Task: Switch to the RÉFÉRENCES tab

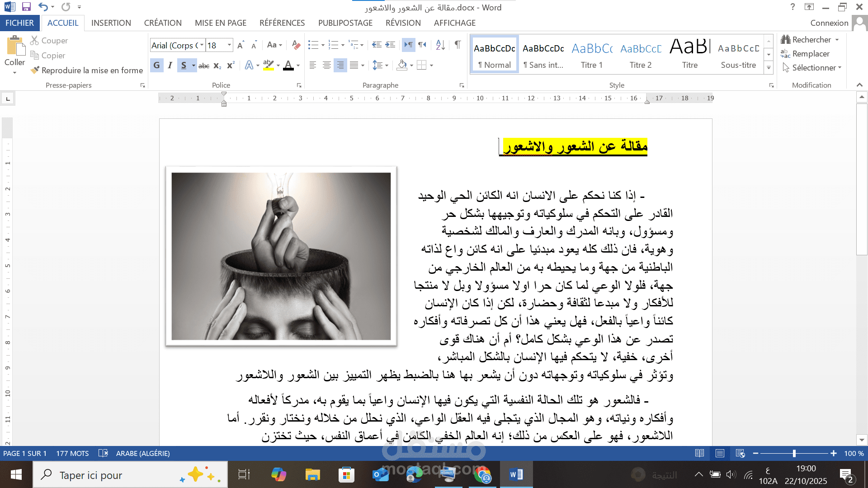Action: pyautogui.click(x=282, y=23)
